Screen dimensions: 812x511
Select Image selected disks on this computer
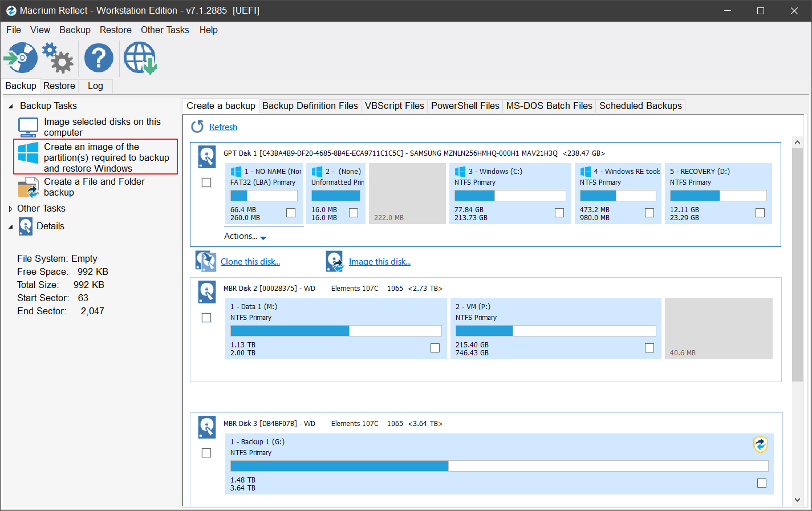103,127
